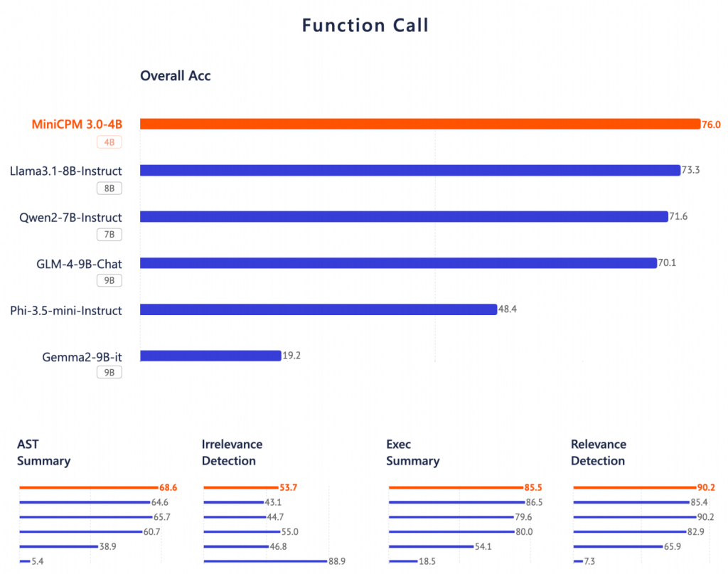The image size is (728, 574).
Task: Click the 9B badge under Gemma2-9B-it
Action: [x=109, y=372]
